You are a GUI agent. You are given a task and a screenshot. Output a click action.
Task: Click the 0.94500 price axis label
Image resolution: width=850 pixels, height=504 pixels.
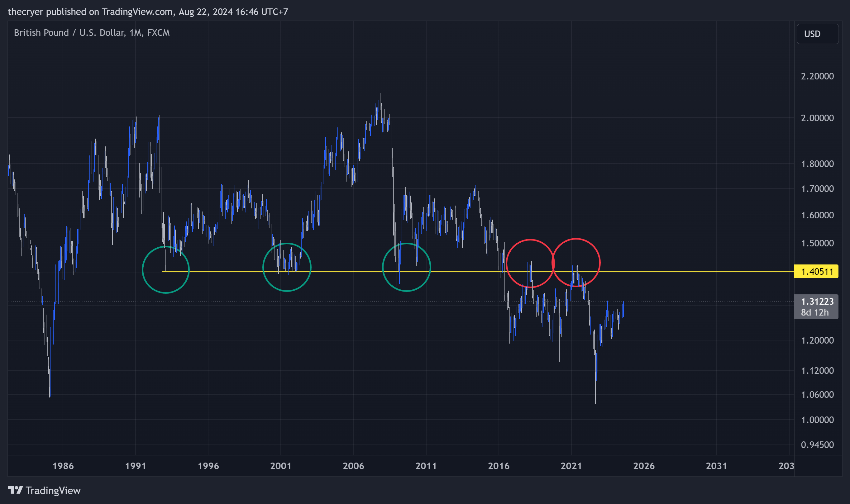[x=817, y=445]
